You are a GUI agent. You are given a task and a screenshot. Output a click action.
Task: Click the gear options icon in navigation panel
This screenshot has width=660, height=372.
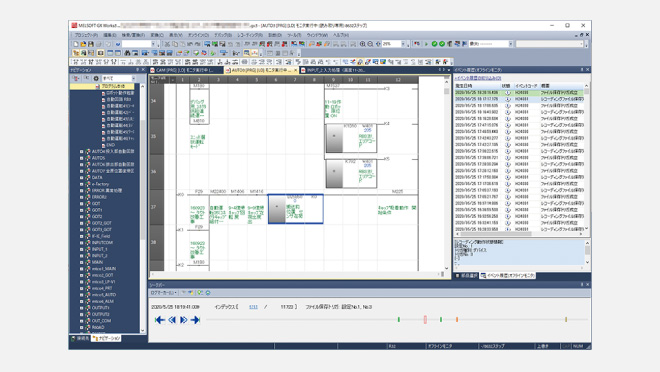96,78
